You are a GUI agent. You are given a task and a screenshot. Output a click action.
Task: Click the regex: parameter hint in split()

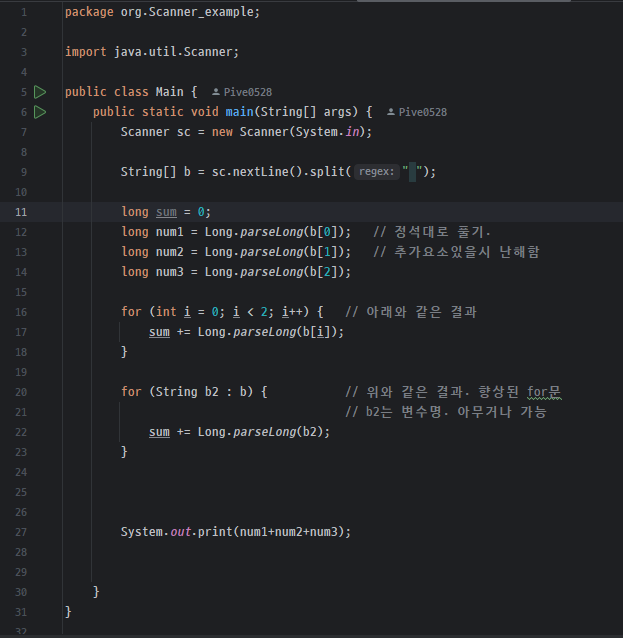click(377, 172)
